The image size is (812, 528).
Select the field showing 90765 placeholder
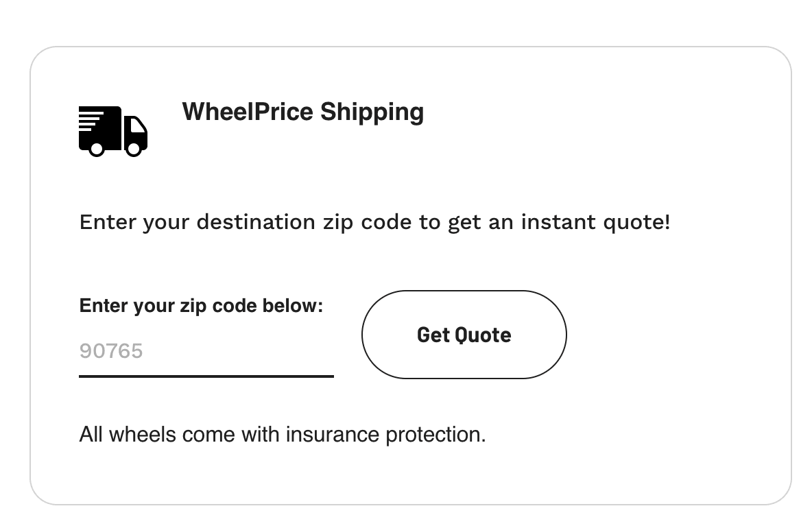(x=206, y=351)
